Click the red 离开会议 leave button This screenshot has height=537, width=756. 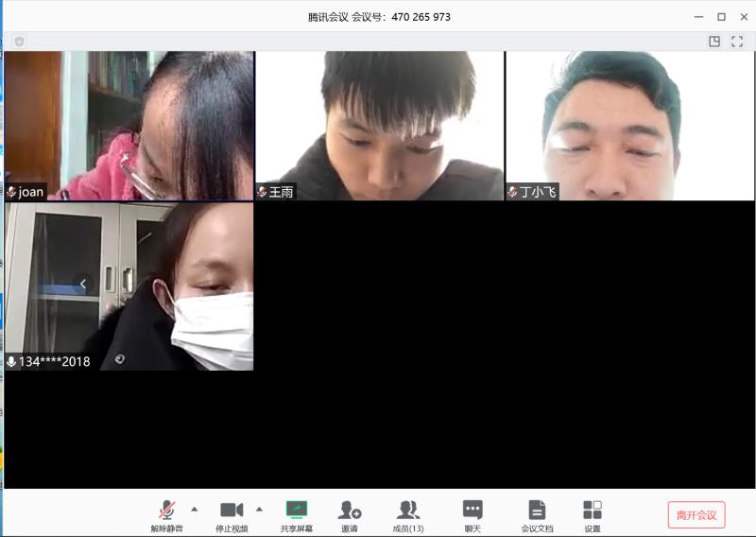pyautogui.click(x=696, y=515)
